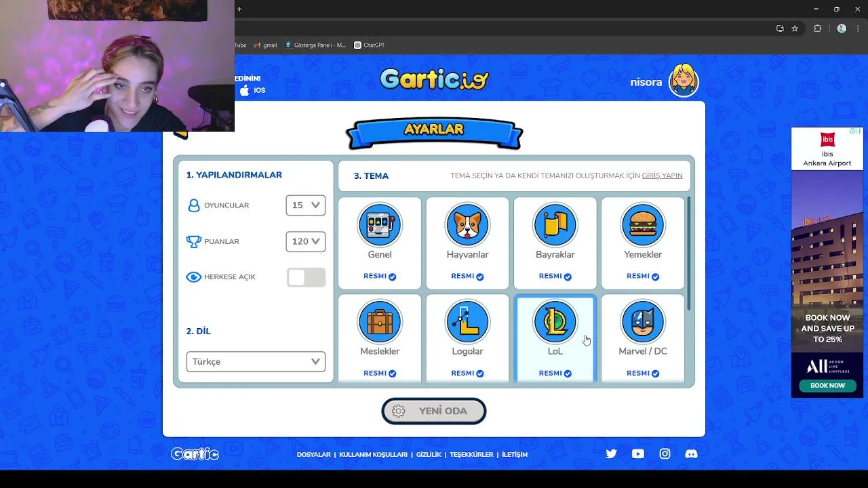Viewport: 868px width, 488px height.
Task: Open OYUNCULAR dropdown showing 15
Action: 305,205
